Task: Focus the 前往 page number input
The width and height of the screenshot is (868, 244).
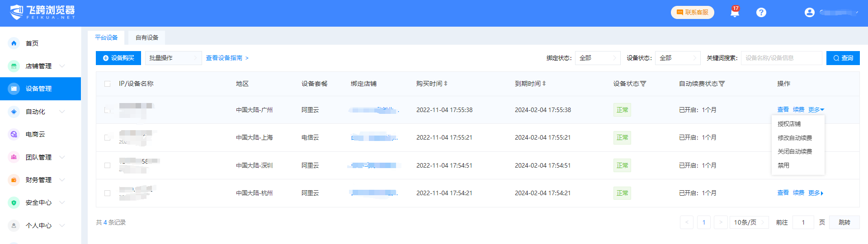Action: [x=803, y=222]
